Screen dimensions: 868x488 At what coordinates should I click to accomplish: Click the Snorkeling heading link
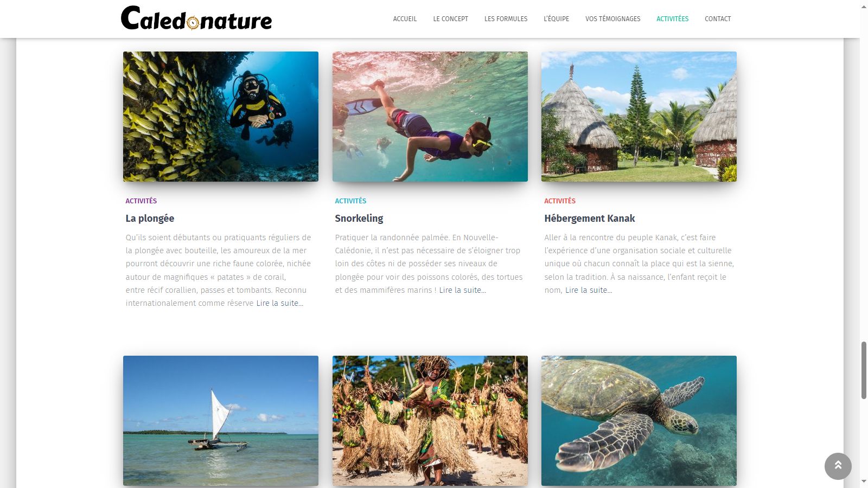(359, 219)
